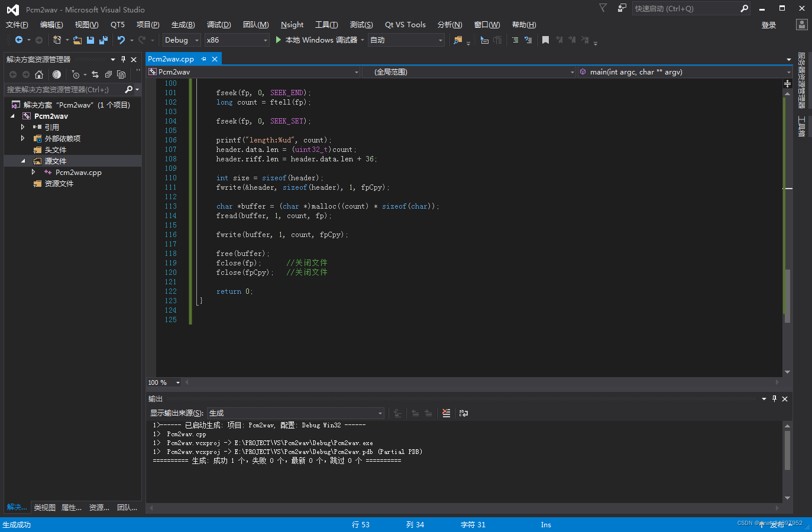Viewport: 812px width, 532px height.
Task: Select the 头文件 folder in tree
Action: [56, 150]
